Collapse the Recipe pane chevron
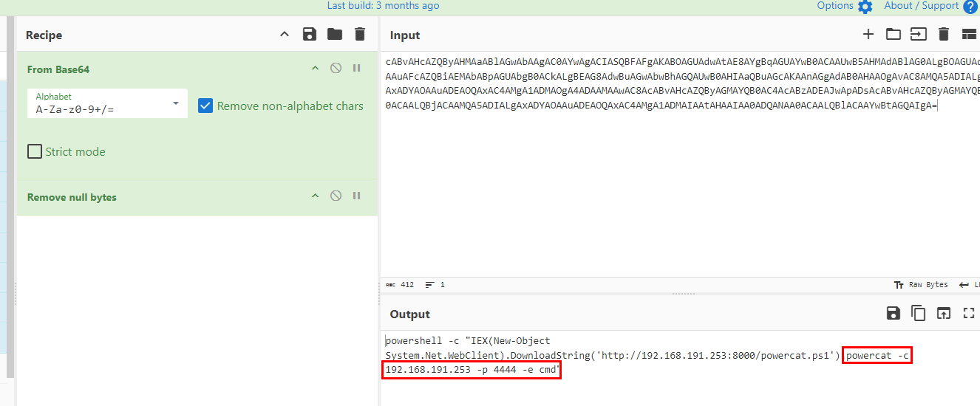The width and height of the screenshot is (980, 406). pos(285,34)
